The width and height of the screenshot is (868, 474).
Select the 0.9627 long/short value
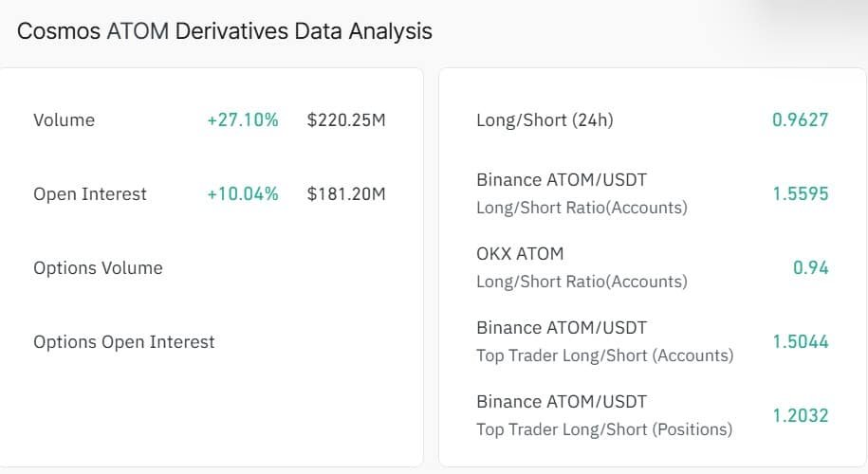[800, 120]
